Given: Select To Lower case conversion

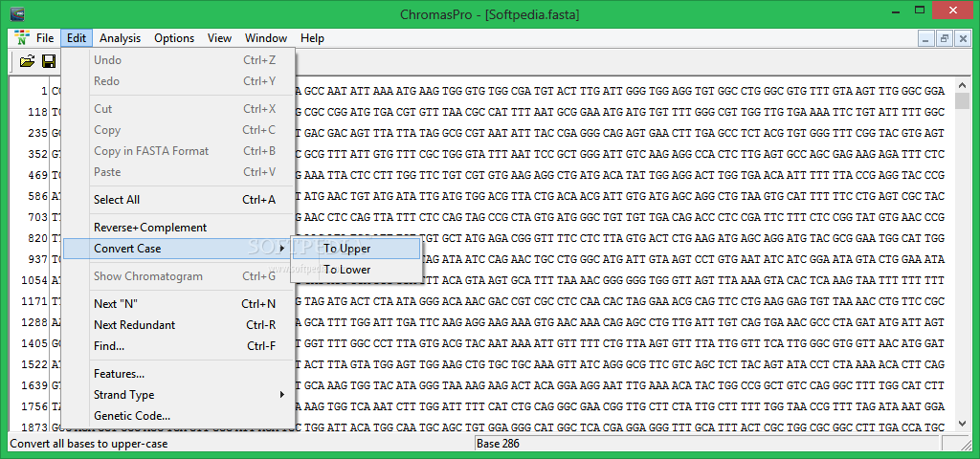Looking at the screenshot, I should [356, 270].
